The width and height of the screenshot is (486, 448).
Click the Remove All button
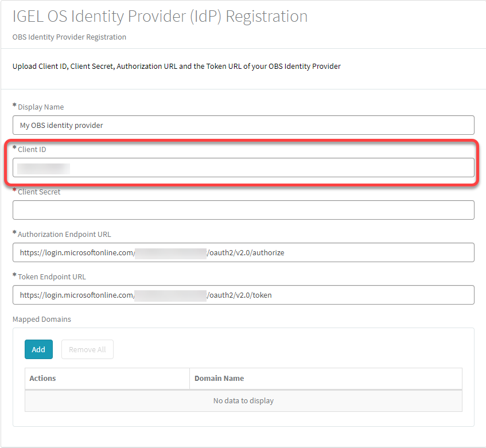(x=87, y=349)
